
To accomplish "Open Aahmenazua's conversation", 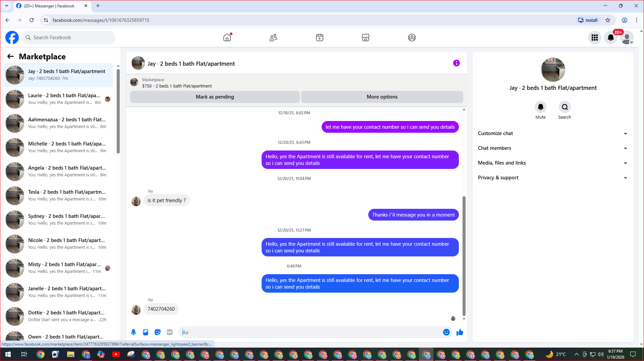I will [58, 123].
